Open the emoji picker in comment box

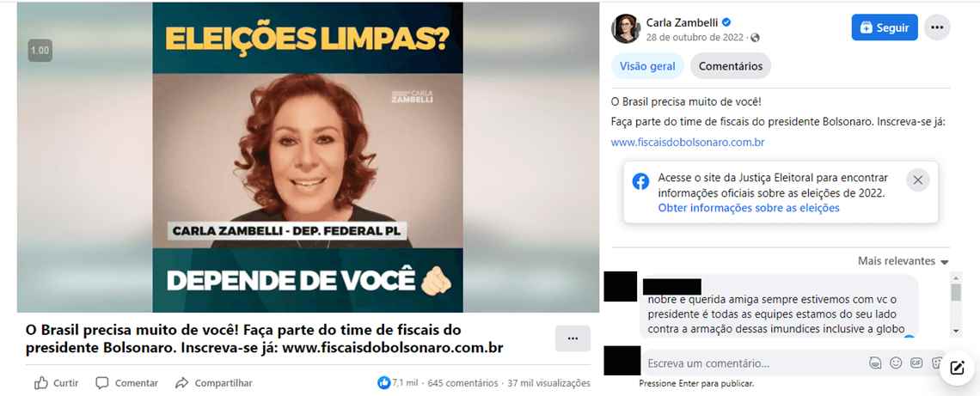(x=896, y=362)
